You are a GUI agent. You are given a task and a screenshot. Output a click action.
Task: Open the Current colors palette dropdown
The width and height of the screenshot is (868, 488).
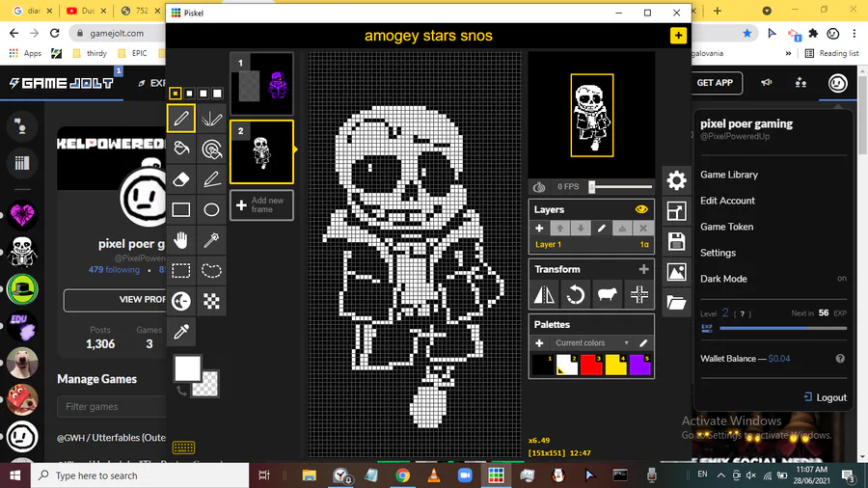pyautogui.click(x=591, y=343)
